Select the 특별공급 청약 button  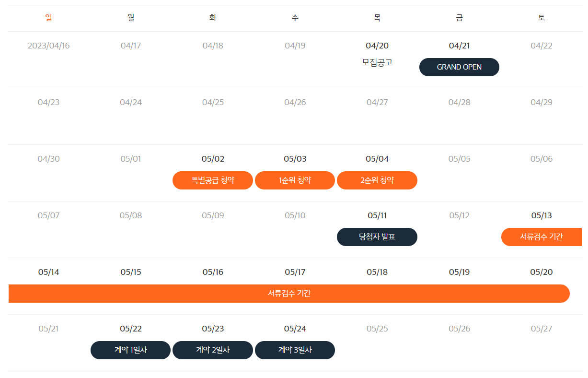(x=212, y=180)
